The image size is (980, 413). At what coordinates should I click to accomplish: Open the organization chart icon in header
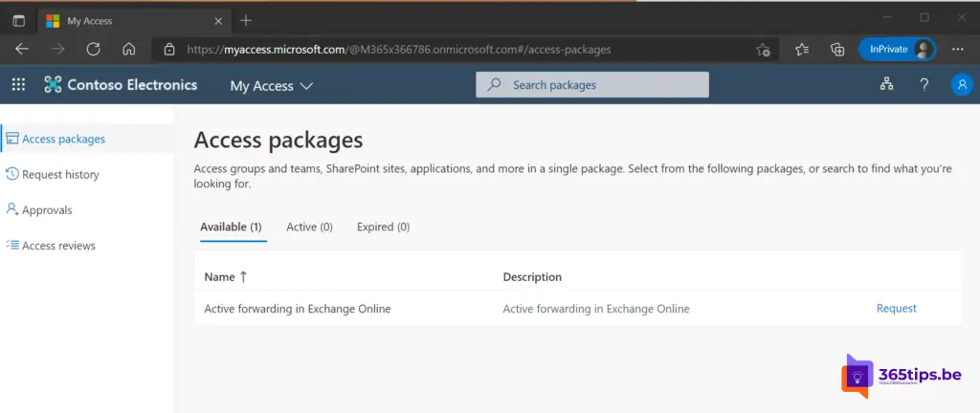click(x=886, y=85)
